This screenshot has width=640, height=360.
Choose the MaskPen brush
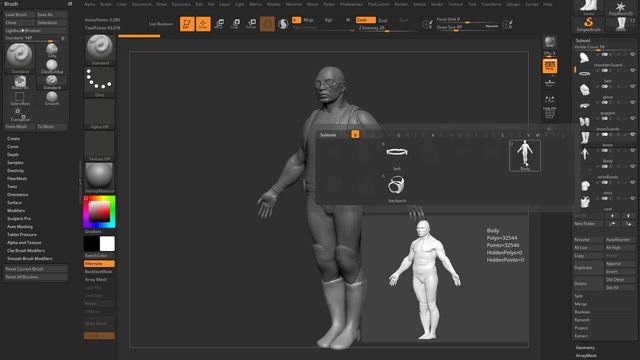pyautogui.click(x=20, y=82)
